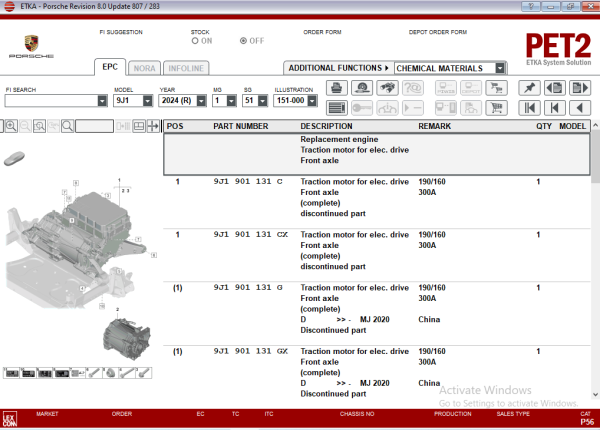Click the printer icon in the toolbar

[x=336, y=88]
